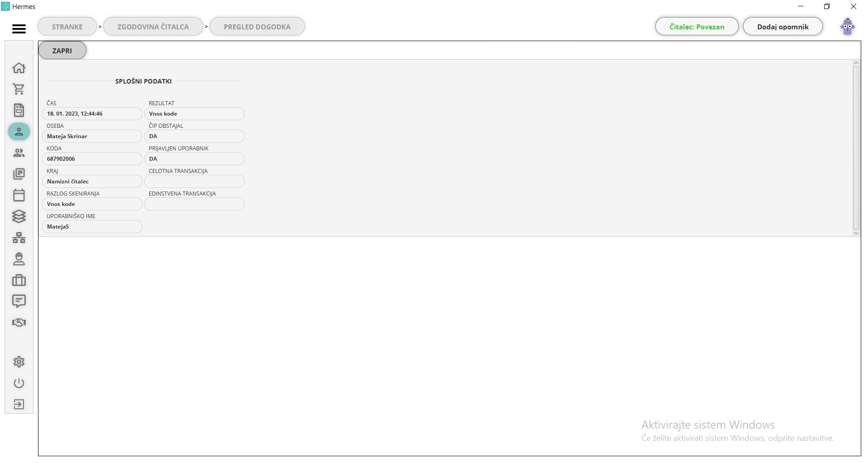Open the handshake icon in sidebar

click(x=19, y=323)
